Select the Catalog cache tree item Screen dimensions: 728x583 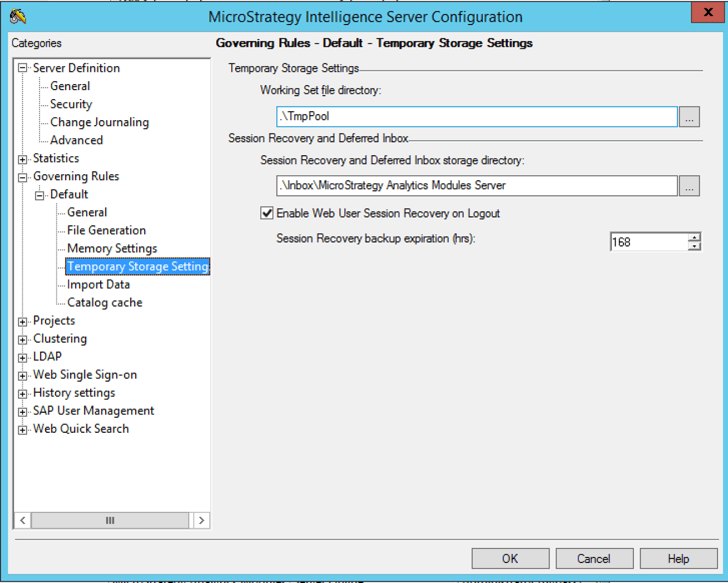click(105, 303)
